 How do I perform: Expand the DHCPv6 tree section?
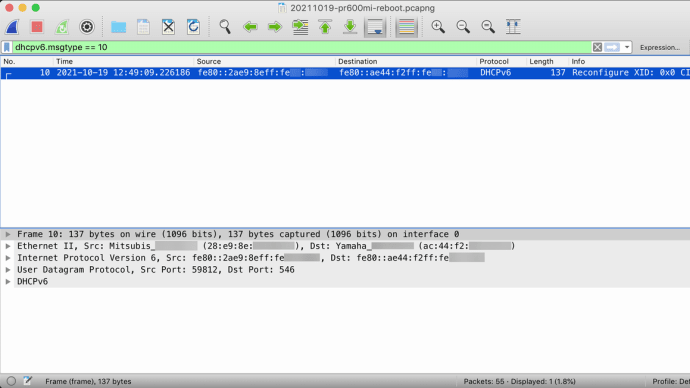point(8,282)
